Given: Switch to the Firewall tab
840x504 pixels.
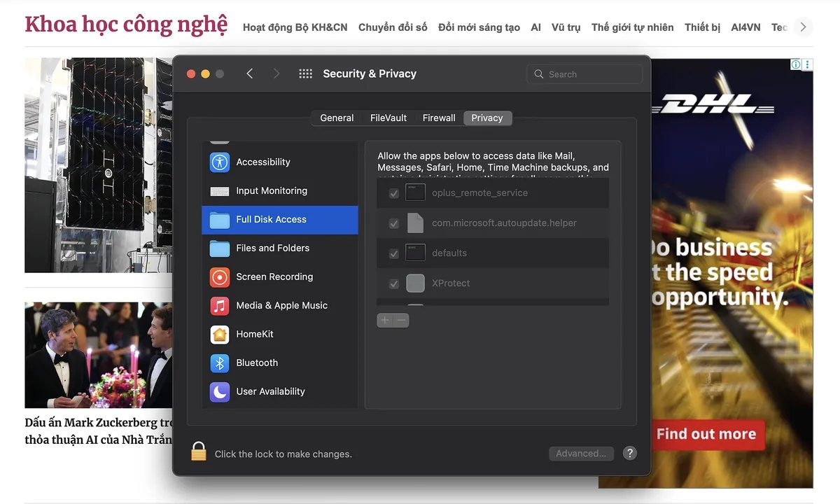Looking at the screenshot, I should (439, 118).
